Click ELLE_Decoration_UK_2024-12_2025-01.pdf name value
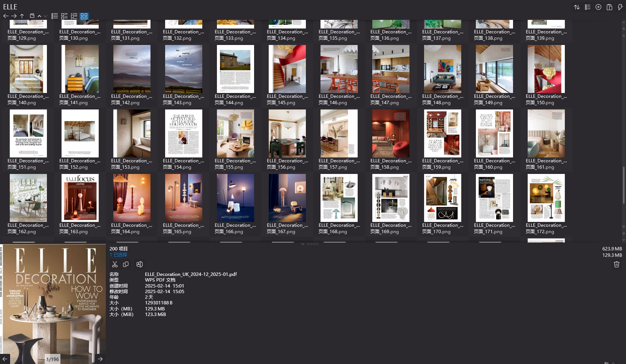The width and height of the screenshot is (626, 364). tap(191, 274)
